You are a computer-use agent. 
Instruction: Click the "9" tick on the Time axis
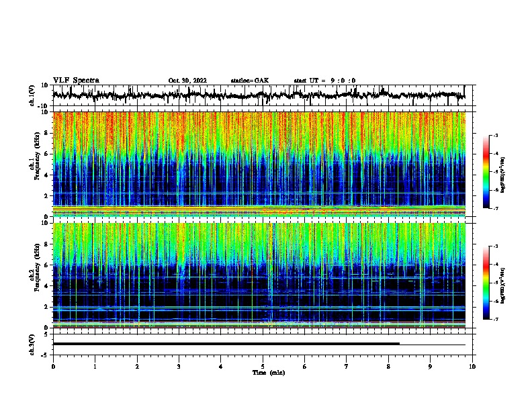430,367
